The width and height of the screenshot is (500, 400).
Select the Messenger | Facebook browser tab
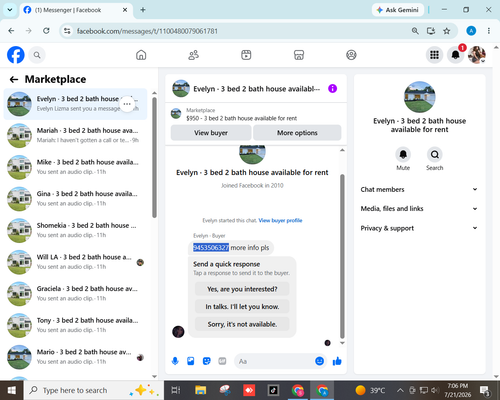[x=76, y=10]
